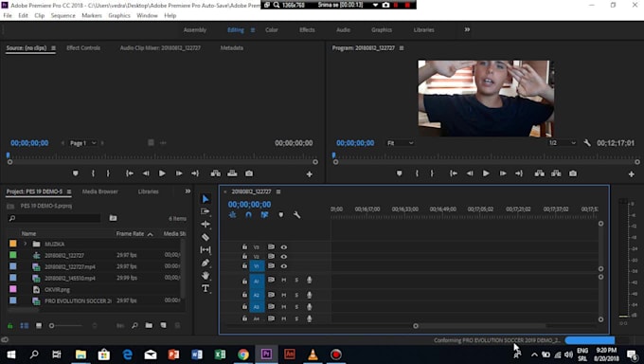Toggle V2 track output eye

point(284,256)
